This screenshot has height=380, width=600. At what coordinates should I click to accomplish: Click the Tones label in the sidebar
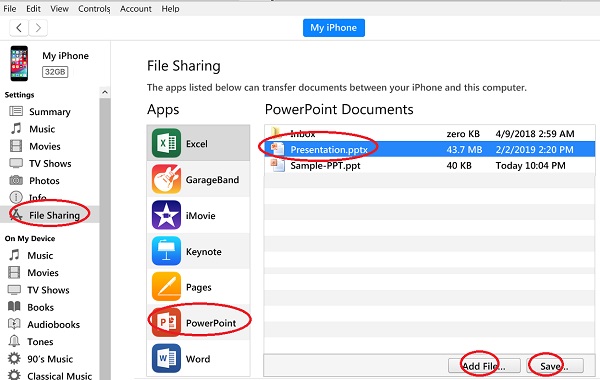click(x=40, y=341)
